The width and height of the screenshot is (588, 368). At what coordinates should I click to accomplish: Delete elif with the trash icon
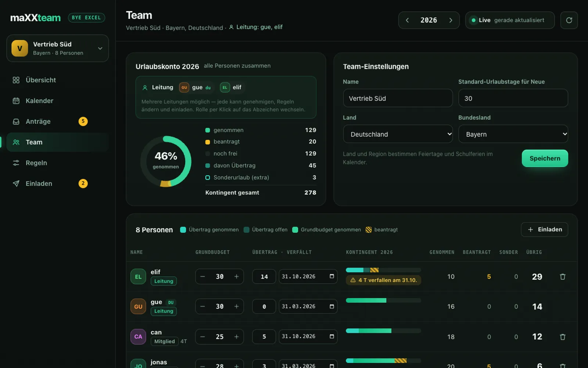tap(562, 277)
